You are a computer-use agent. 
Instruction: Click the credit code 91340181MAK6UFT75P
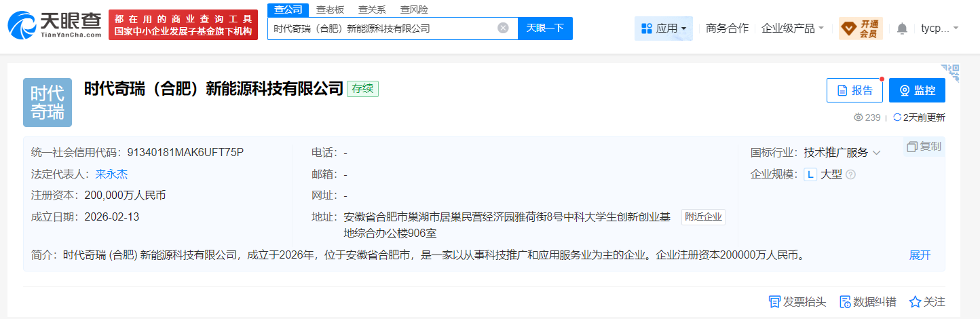[x=185, y=152]
